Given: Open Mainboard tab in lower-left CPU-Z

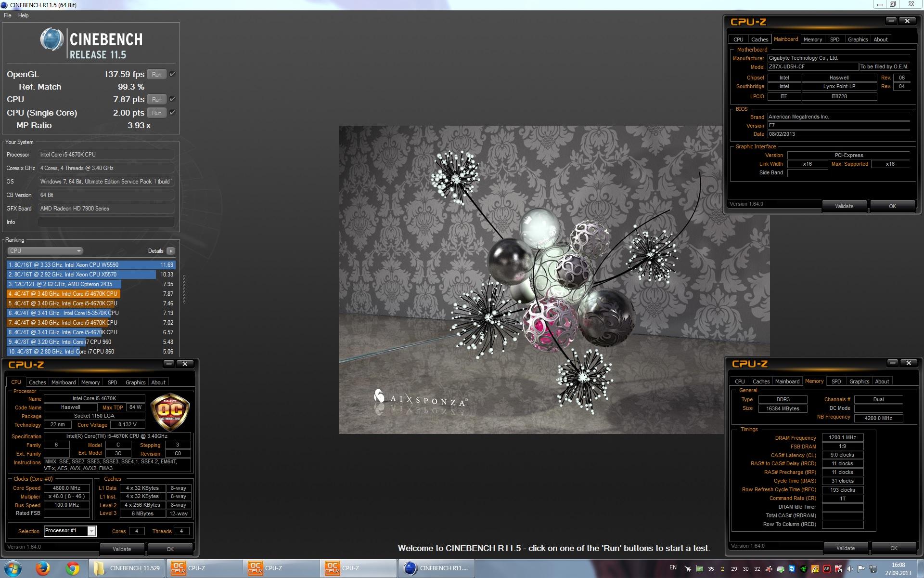Looking at the screenshot, I should pos(64,382).
